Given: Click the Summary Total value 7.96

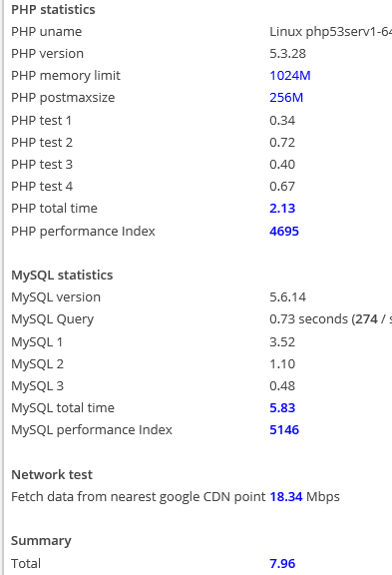Looking at the screenshot, I should 282,563.
